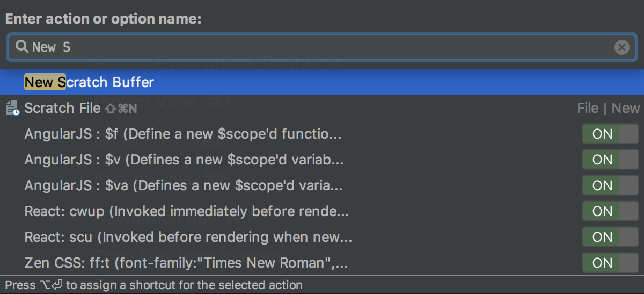Pick the React scu template entry
Viewport: 644px width, 294px height.
tap(188, 237)
